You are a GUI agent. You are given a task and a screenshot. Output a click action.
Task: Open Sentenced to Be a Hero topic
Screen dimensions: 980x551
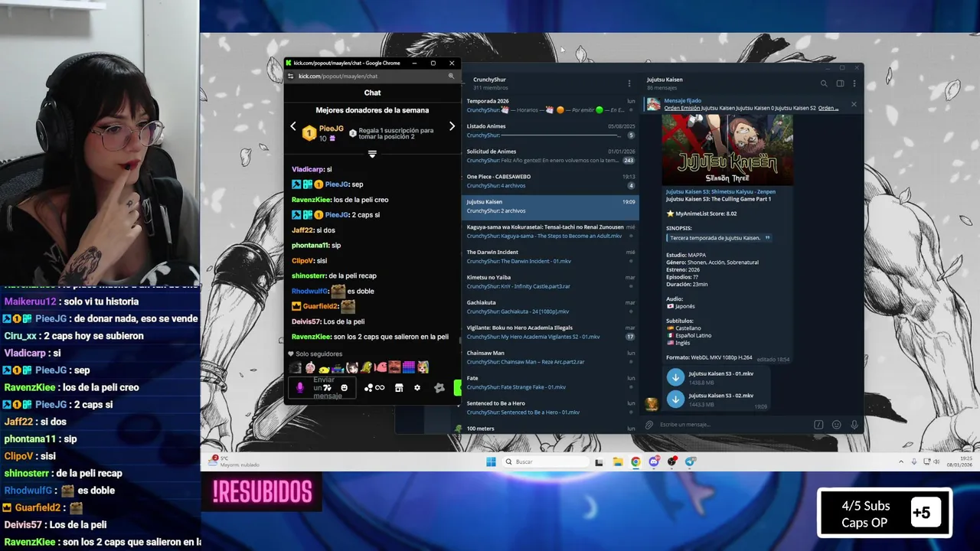pyautogui.click(x=550, y=408)
